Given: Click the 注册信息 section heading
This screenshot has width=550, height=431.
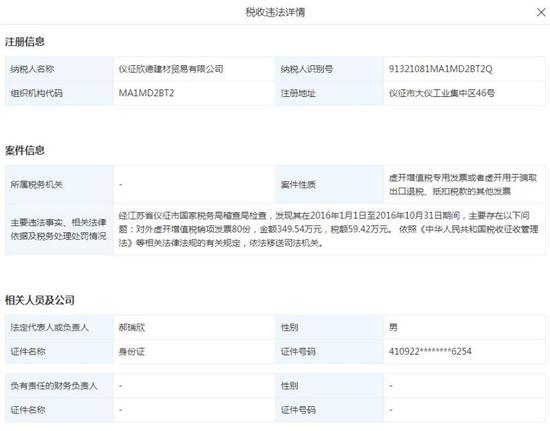Looking at the screenshot, I should coord(25,42).
